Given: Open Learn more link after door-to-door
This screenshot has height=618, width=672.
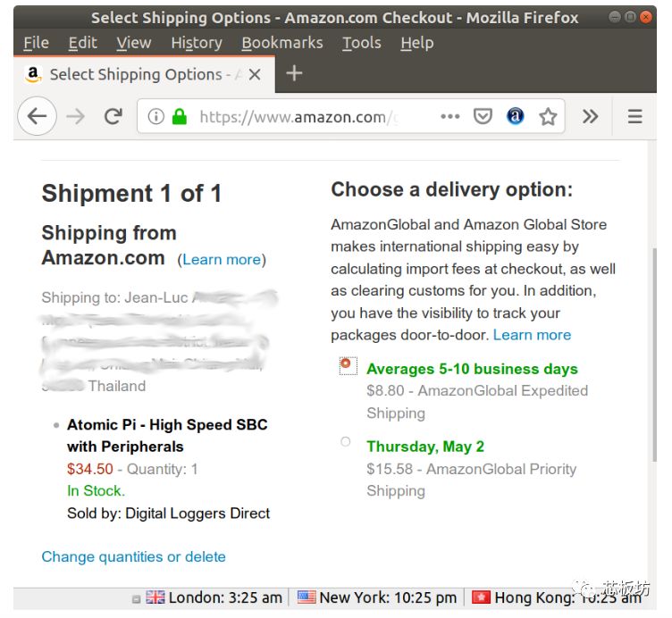Looking at the screenshot, I should (x=532, y=335).
